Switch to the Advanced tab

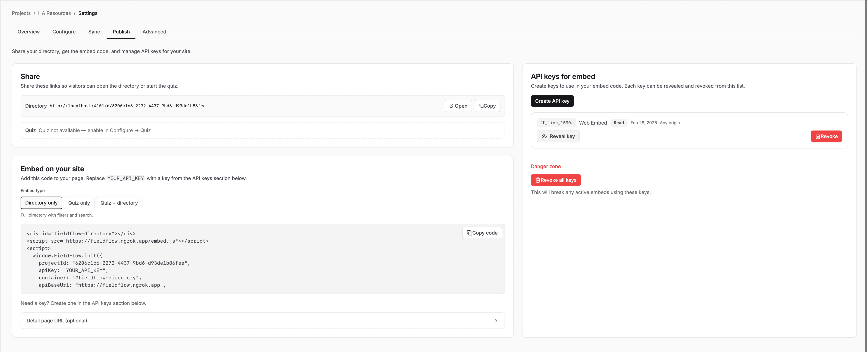tap(154, 32)
